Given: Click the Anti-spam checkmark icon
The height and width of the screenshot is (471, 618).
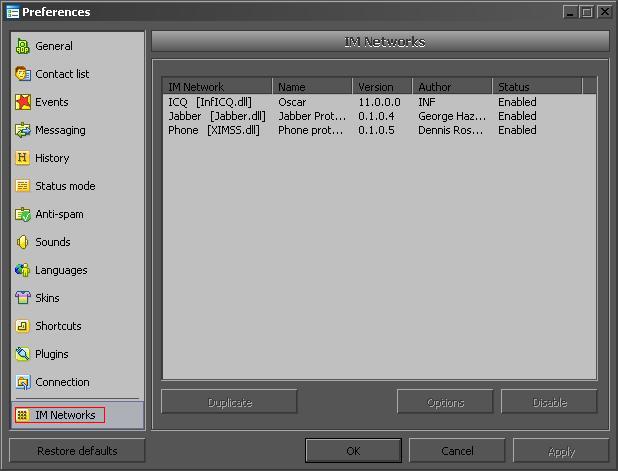Looking at the screenshot, I should (x=22, y=214).
